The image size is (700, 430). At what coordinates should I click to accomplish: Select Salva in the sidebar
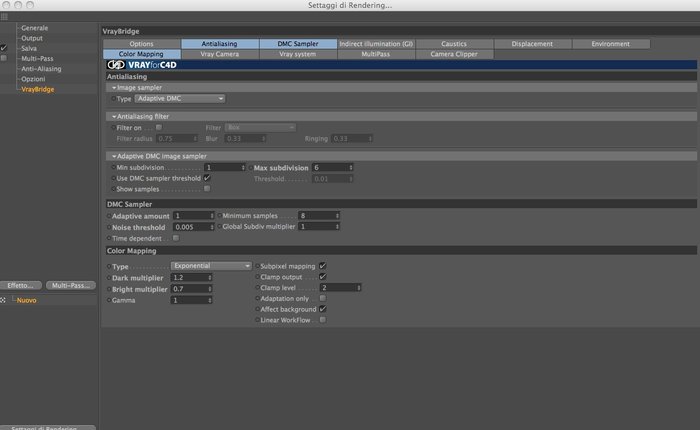29,48
